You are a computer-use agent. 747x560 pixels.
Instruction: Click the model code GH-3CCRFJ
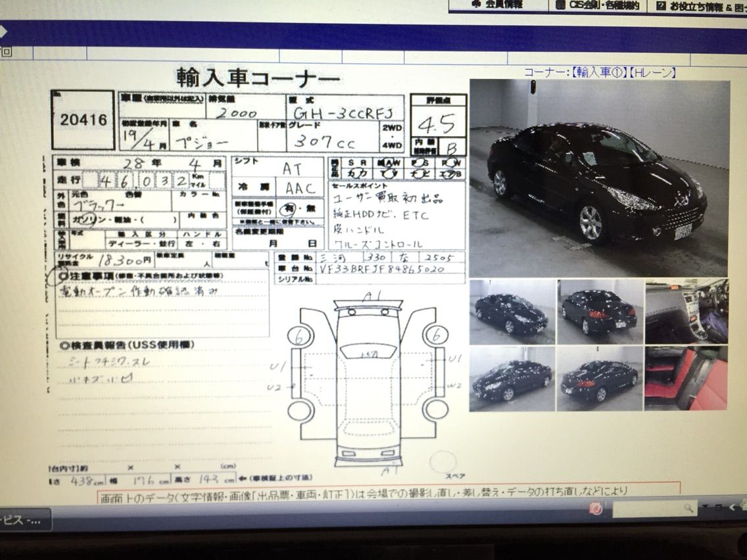(343, 113)
